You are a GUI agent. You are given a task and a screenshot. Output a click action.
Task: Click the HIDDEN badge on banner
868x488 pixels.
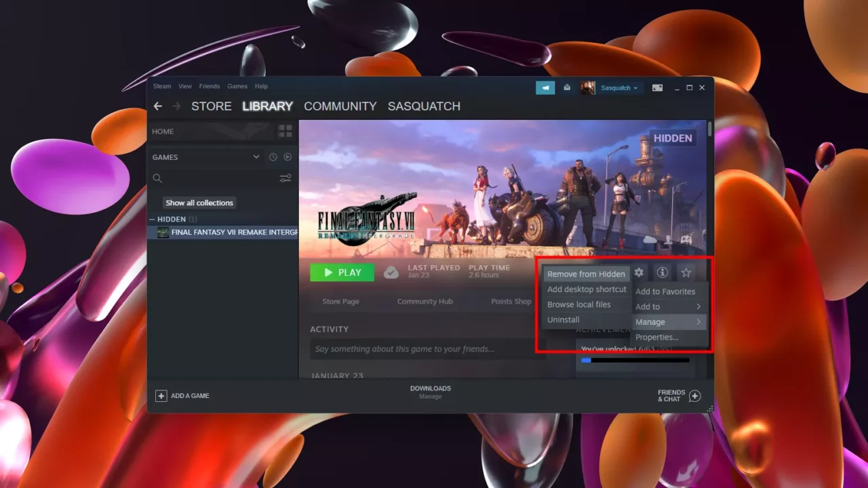click(x=673, y=138)
